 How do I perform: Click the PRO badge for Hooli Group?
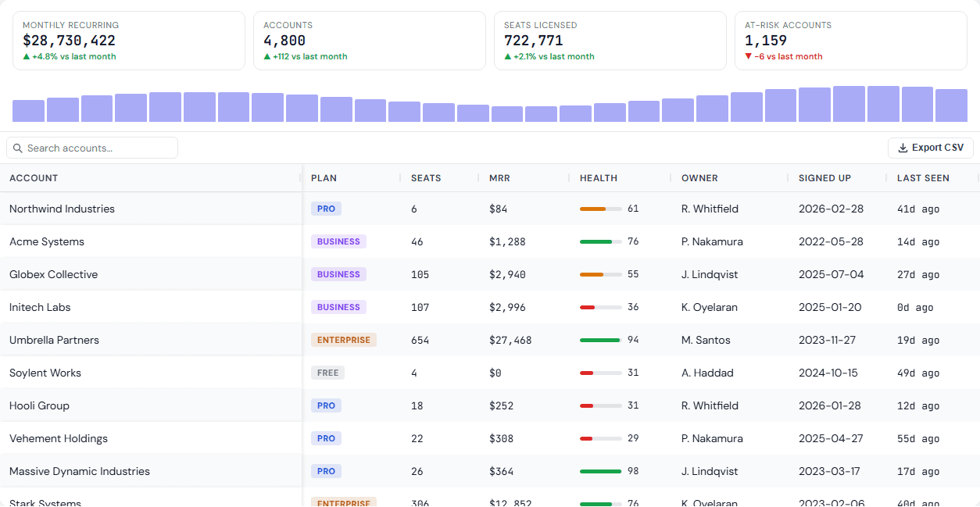(x=326, y=405)
